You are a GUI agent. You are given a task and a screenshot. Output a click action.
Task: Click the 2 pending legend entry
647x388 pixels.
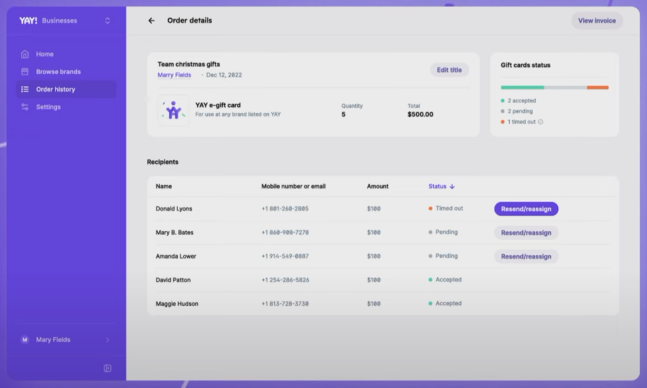point(520,111)
